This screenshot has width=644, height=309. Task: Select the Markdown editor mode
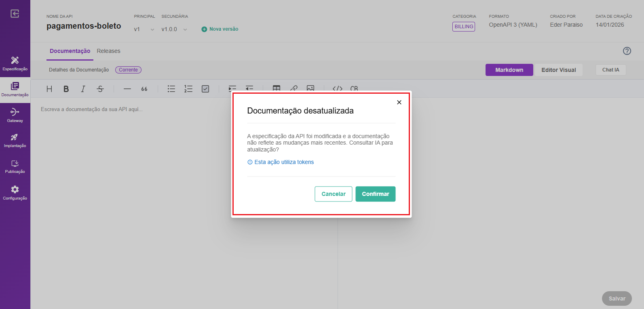(x=509, y=70)
